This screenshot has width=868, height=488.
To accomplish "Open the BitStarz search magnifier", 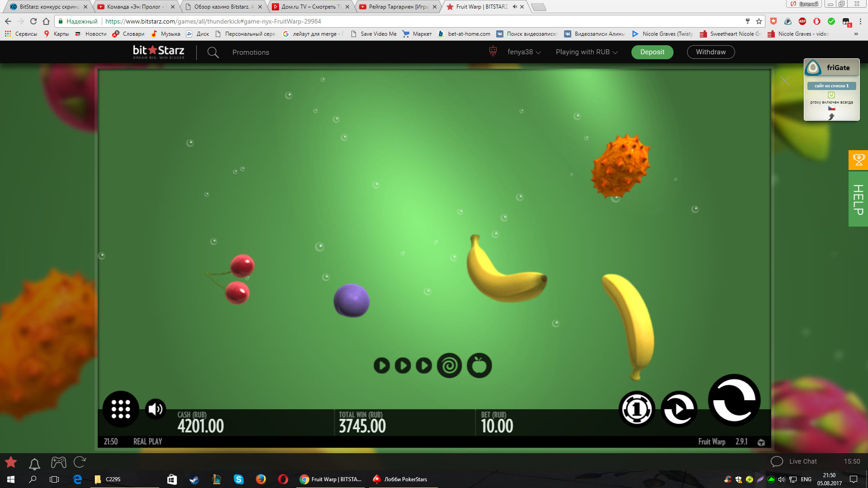I will coord(213,52).
